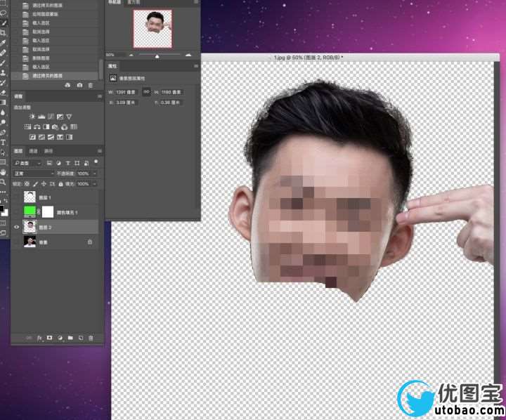
Task: Delete history state trash icon
Action: pos(91,85)
